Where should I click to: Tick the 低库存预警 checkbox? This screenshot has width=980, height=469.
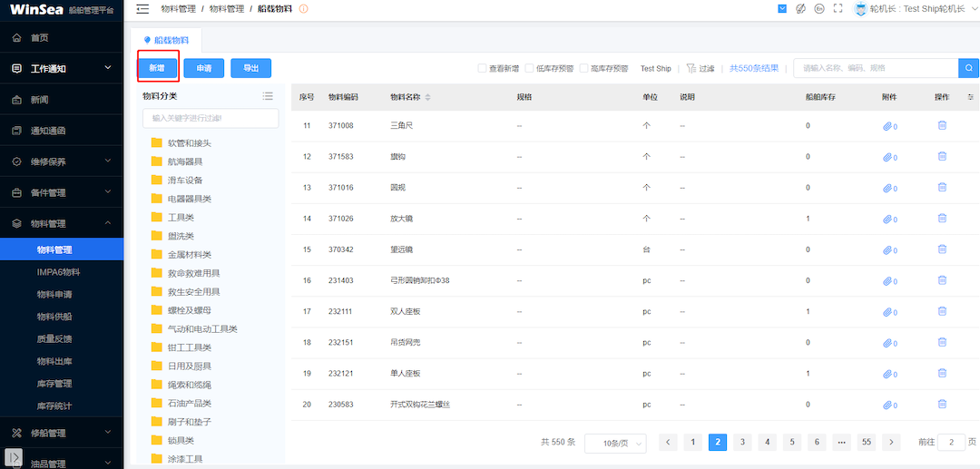point(529,69)
